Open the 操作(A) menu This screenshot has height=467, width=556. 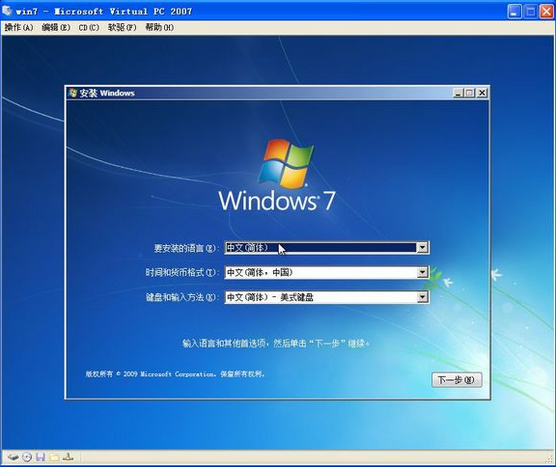click(19, 27)
